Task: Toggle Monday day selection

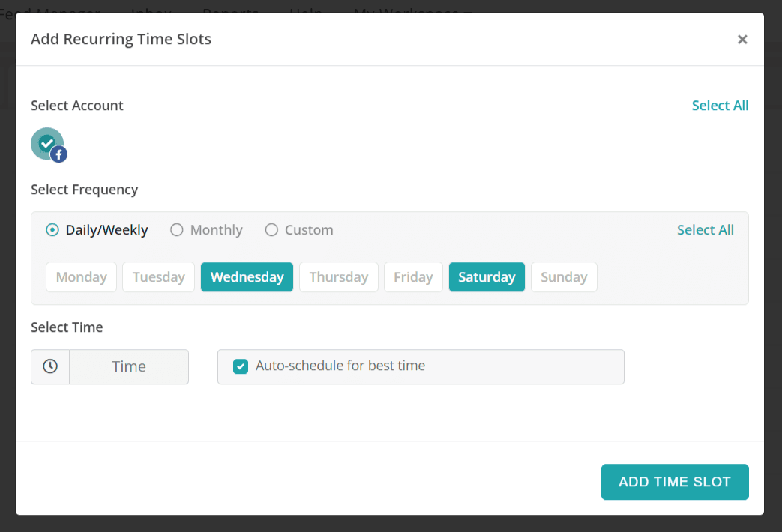Action: [81, 277]
